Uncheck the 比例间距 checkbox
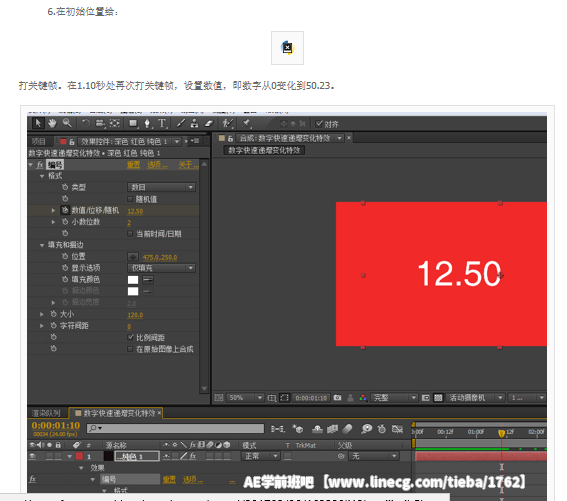This screenshot has width=567, height=501. 131,337
